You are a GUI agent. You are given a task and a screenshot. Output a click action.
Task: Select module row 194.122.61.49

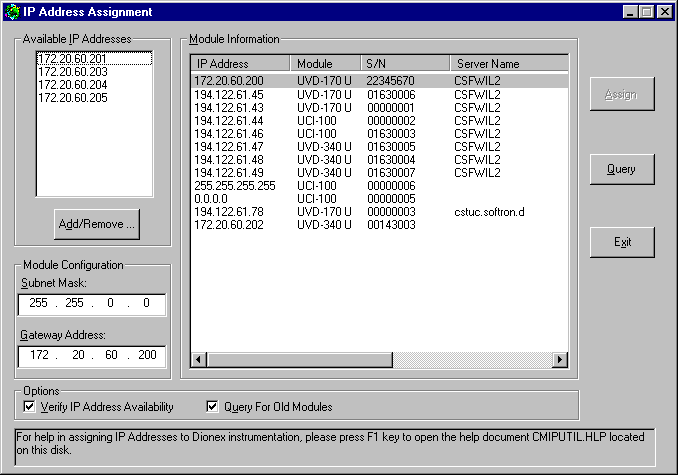[379, 172]
